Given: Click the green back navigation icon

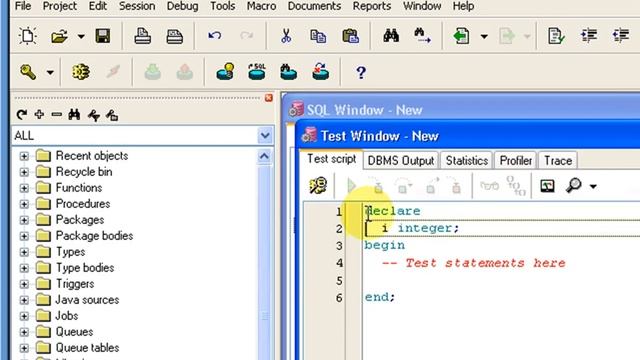Looking at the screenshot, I should tap(461, 36).
